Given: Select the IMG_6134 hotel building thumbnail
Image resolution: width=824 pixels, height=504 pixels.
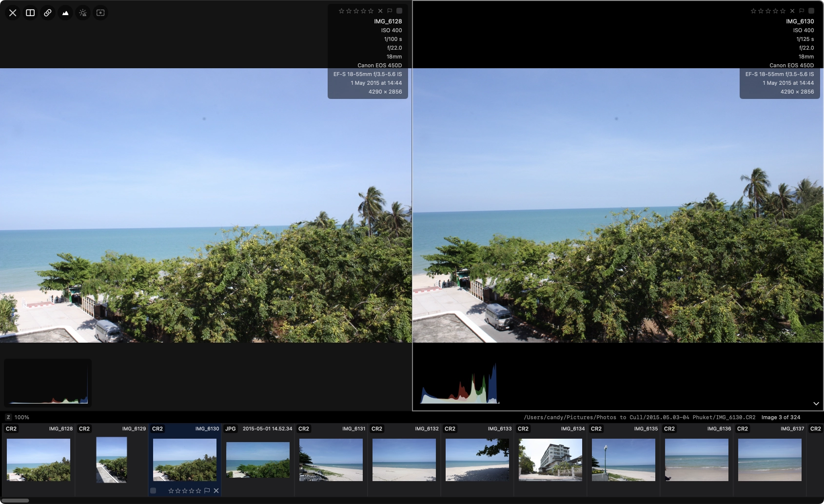Looking at the screenshot, I should coord(550,460).
